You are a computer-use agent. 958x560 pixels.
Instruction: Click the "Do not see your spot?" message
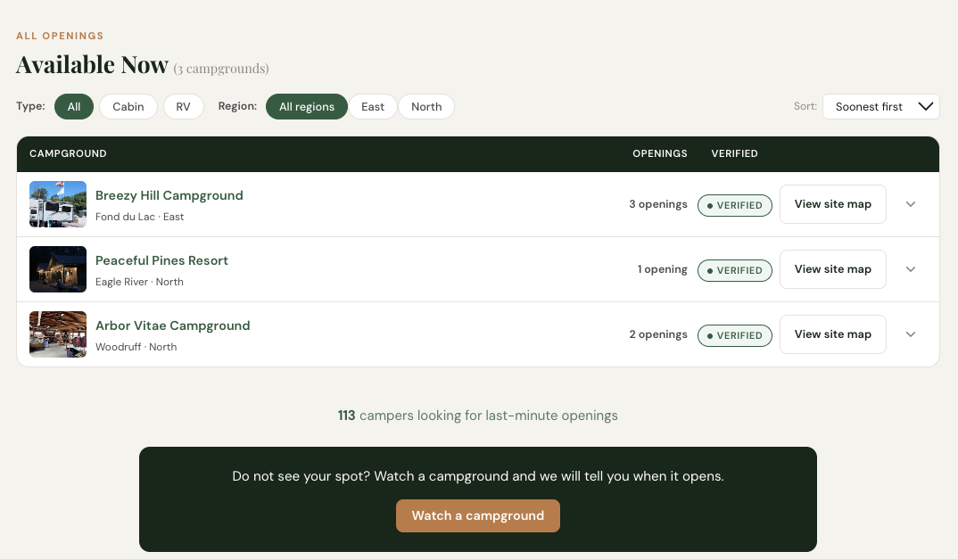pos(478,476)
